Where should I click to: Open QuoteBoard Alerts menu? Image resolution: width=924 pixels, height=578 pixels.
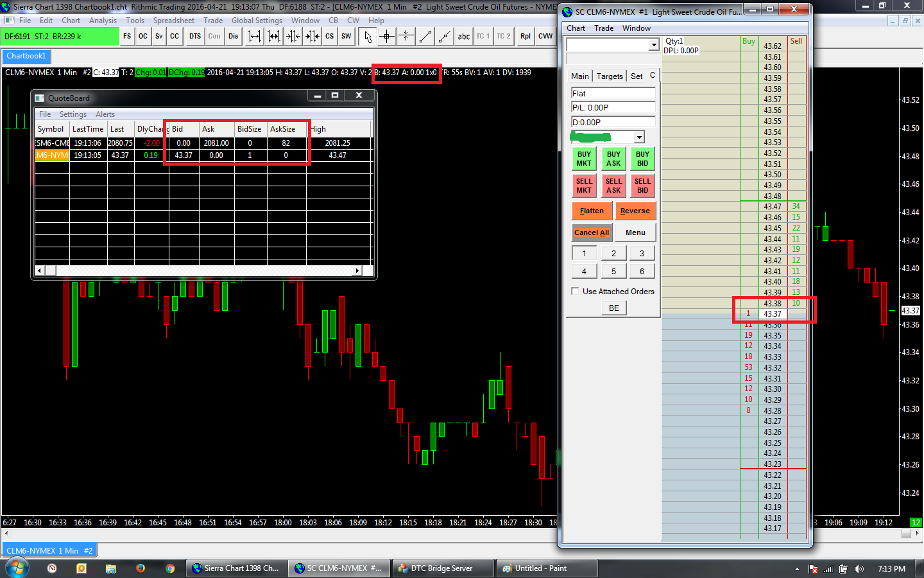(105, 114)
